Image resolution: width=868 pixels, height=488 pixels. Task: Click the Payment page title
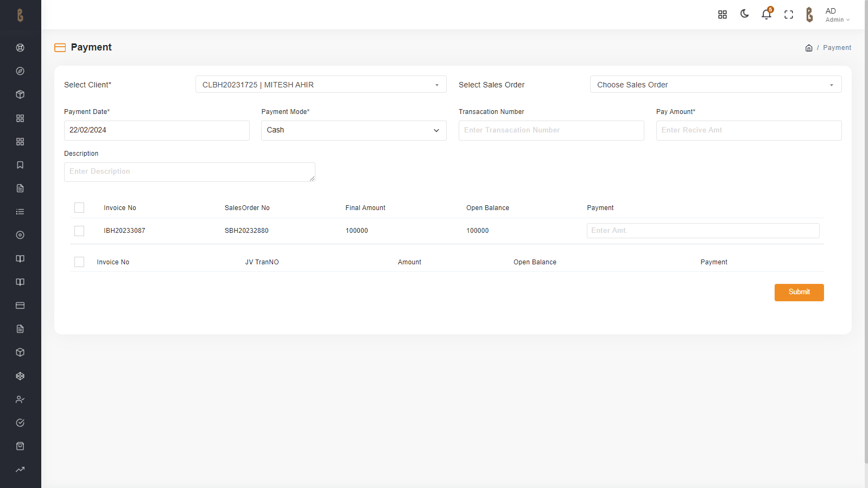(91, 47)
